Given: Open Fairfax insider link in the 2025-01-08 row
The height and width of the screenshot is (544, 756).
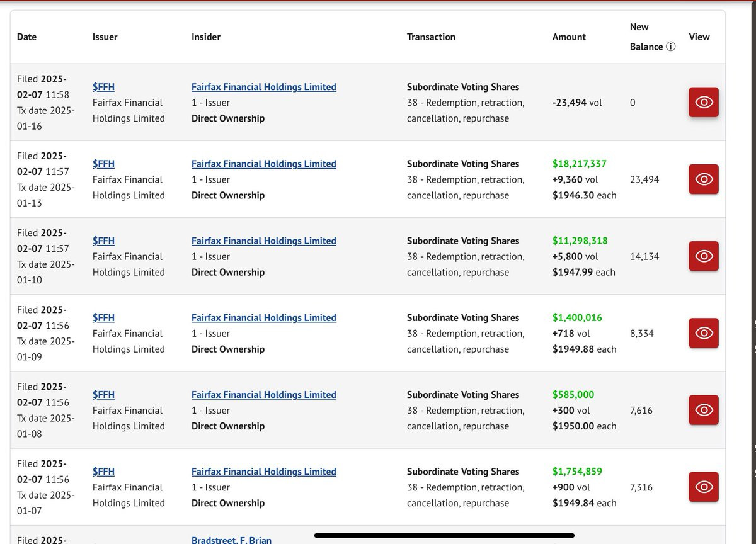Looking at the screenshot, I should click(264, 394).
